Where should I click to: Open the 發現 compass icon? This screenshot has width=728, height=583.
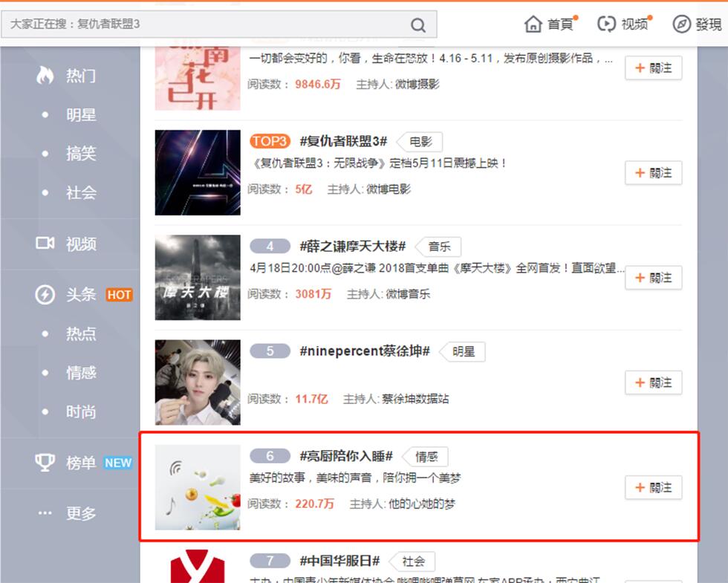click(681, 24)
